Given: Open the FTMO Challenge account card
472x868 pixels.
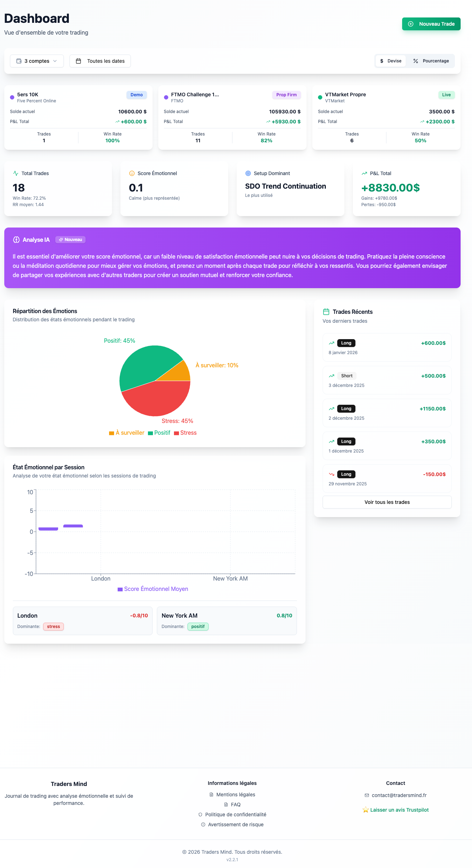Looking at the screenshot, I should (232, 117).
